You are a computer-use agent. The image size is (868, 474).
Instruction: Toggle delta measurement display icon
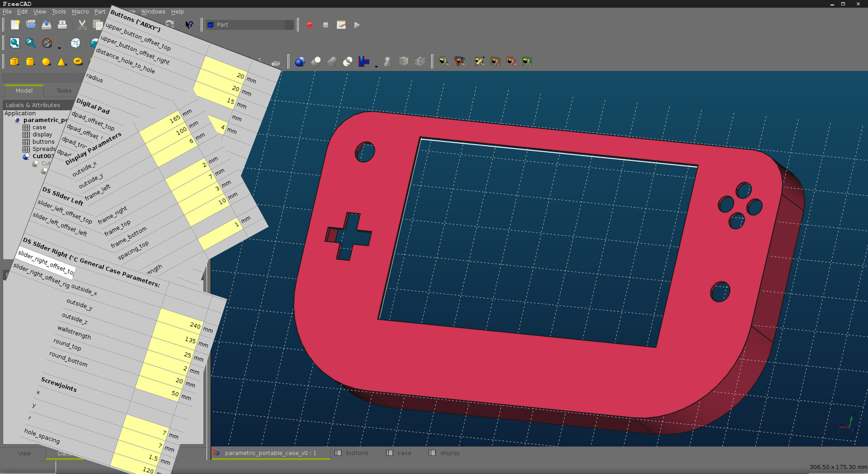(527, 61)
